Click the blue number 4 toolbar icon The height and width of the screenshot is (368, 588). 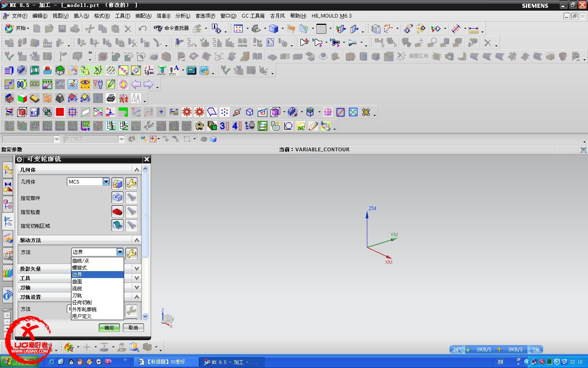coord(237,126)
